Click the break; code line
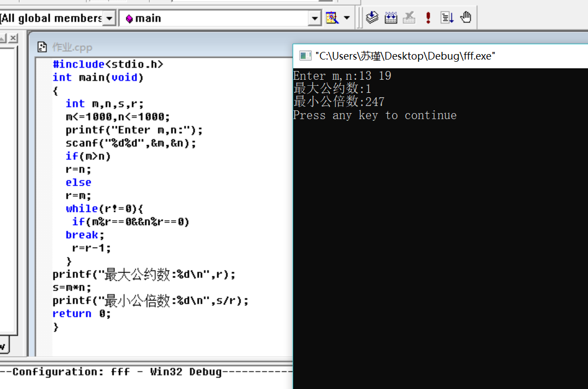The image size is (588, 389). click(85, 235)
